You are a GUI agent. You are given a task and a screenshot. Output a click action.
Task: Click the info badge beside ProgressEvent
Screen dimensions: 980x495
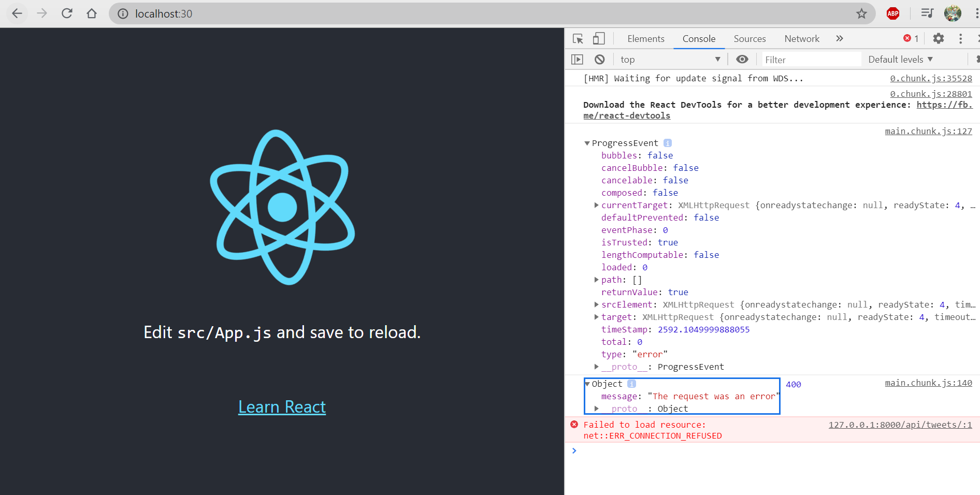[668, 143]
